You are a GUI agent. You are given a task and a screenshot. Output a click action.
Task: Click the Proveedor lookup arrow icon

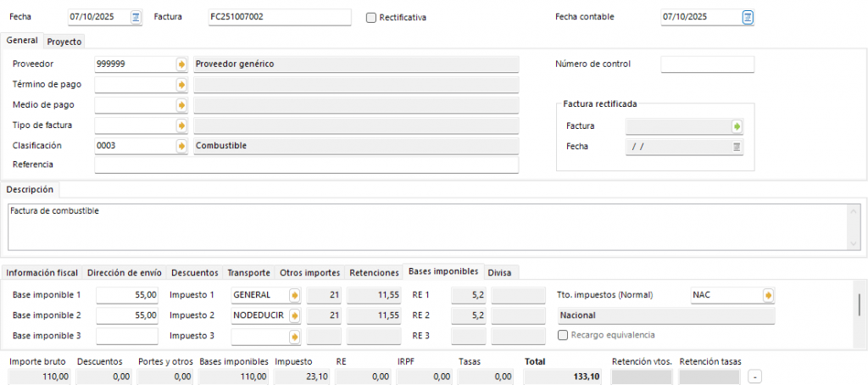(181, 64)
